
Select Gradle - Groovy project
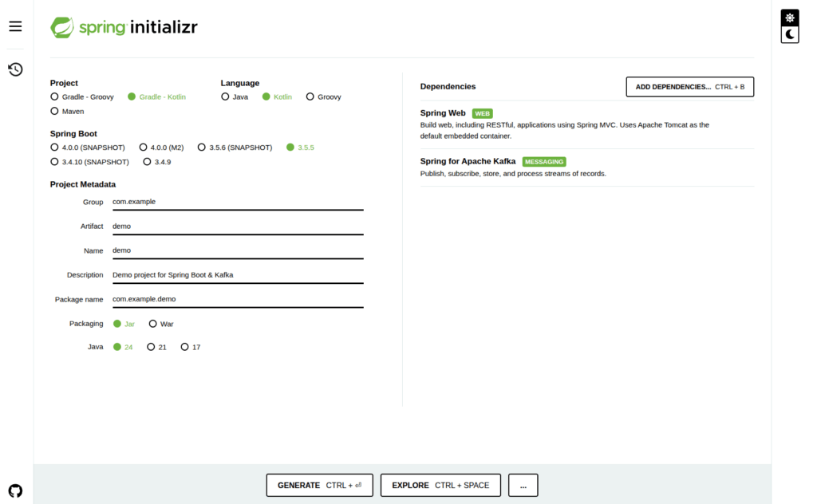[82, 96]
